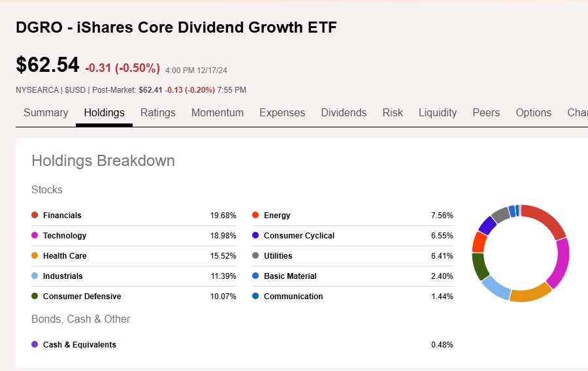
Task: Click the green Consumer Defensive legend dot
Action: click(x=35, y=296)
